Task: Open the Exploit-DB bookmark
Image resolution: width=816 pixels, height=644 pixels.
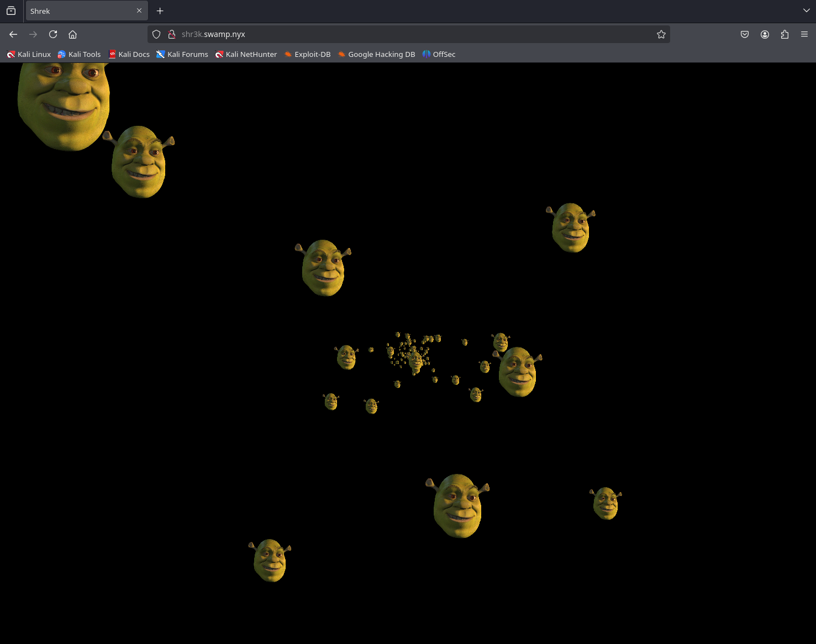Action: [x=307, y=54]
